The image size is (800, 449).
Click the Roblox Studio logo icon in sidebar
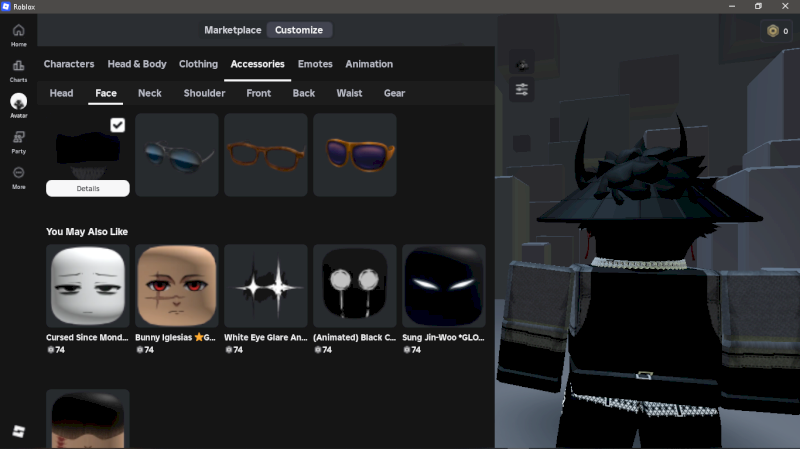[x=18, y=431]
